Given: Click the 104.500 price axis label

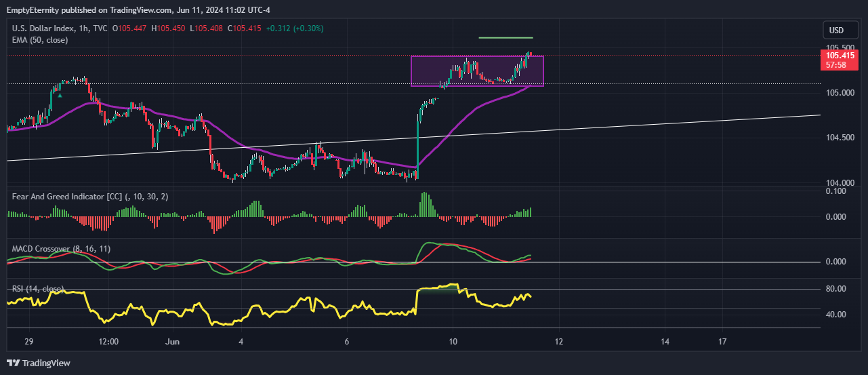Looking at the screenshot, I should [839, 138].
